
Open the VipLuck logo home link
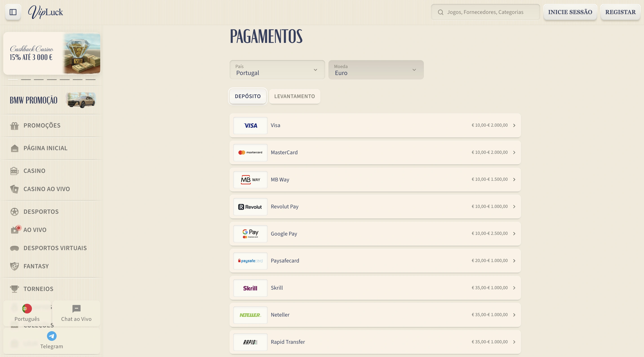pyautogui.click(x=45, y=12)
